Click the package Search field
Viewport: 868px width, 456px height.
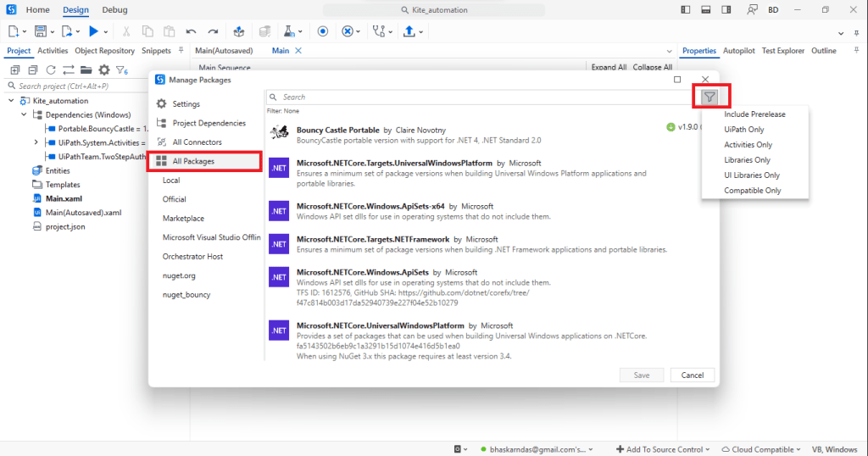click(475, 97)
